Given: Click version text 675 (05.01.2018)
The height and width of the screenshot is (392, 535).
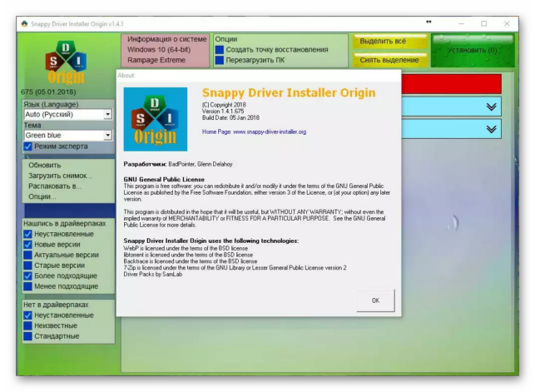Looking at the screenshot, I should 48,92.
